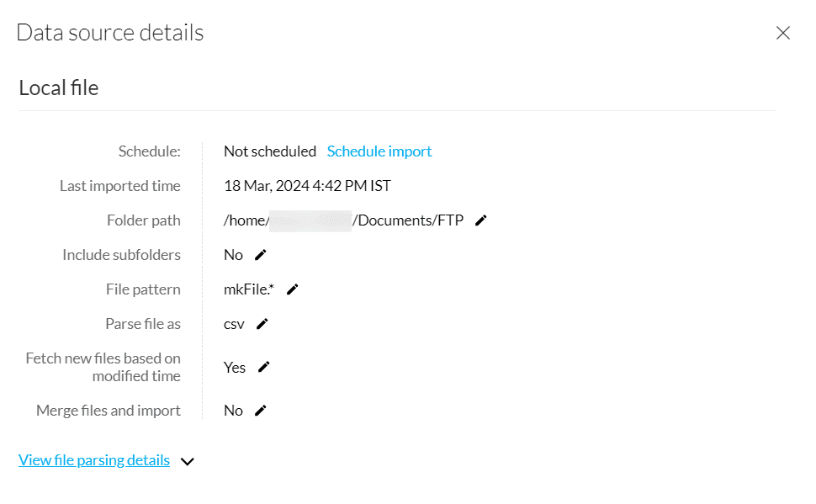Edit the File pattern value
The image size is (816, 504).
[293, 289]
